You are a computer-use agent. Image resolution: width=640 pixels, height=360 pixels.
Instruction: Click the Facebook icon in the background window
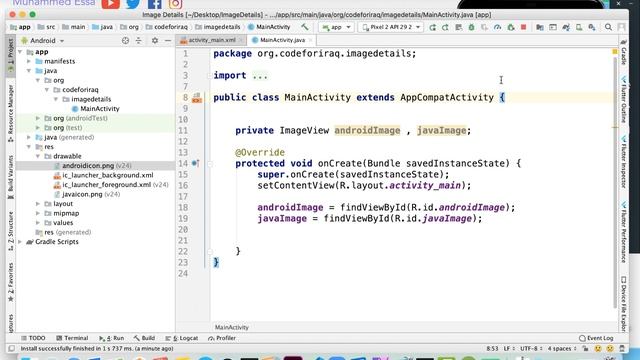click(154, 4)
